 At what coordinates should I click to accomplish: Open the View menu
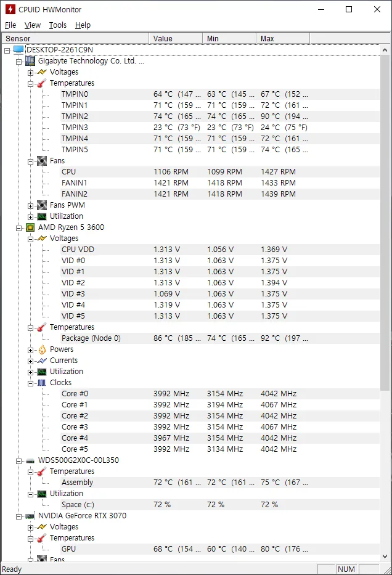click(32, 25)
